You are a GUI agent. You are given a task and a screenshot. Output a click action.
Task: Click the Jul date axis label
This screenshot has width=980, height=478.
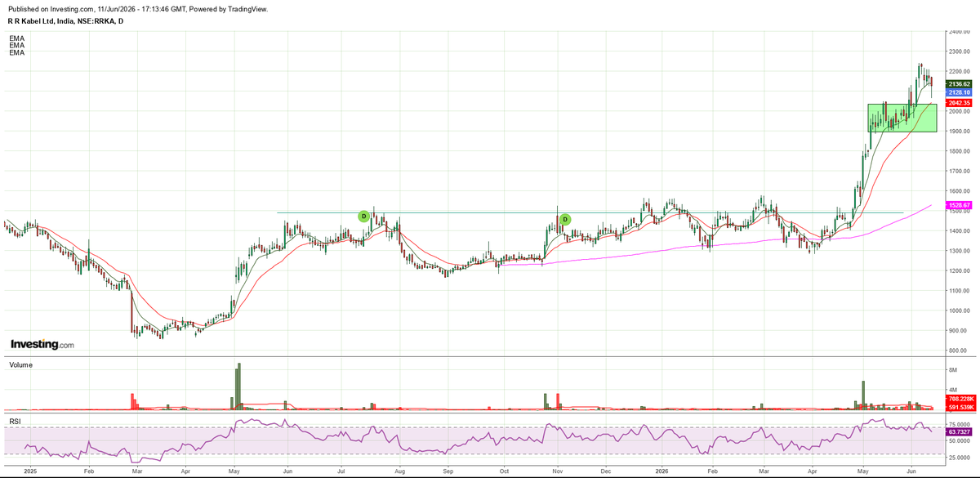(x=341, y=472)
